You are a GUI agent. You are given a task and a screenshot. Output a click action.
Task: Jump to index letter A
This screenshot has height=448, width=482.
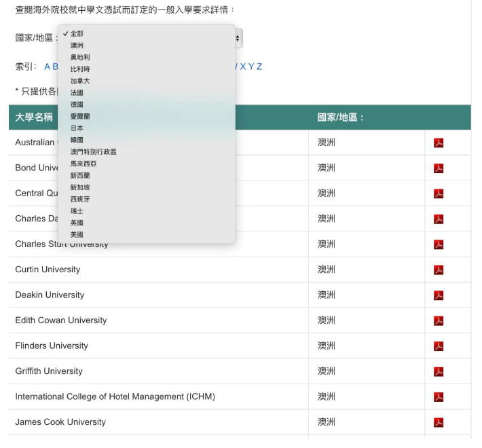click(47, 67)
